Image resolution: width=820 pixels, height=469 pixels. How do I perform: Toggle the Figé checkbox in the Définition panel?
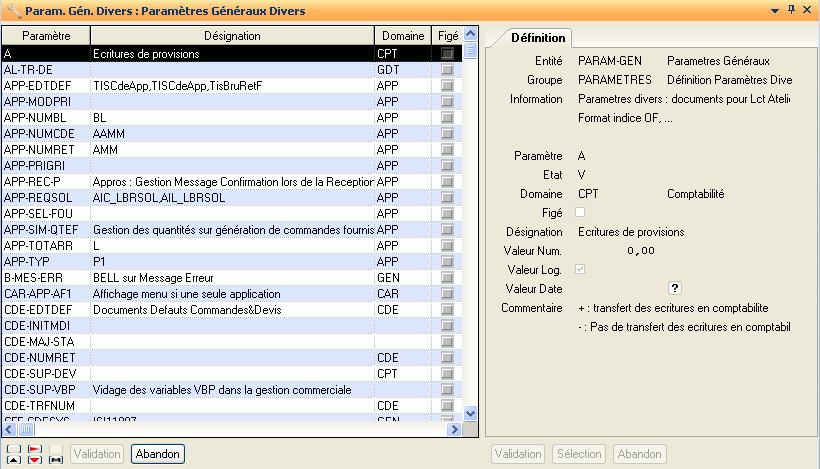click(x=580, y=213)
